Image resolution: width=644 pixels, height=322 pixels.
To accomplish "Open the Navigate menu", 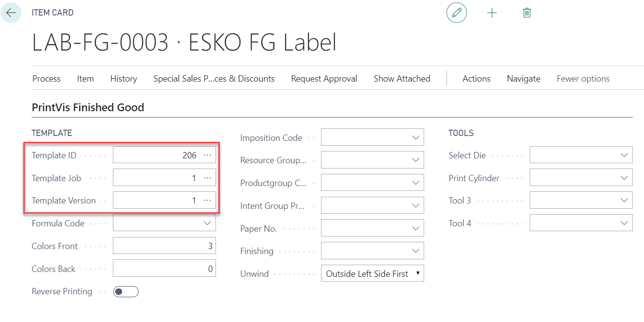I will 523,79.
